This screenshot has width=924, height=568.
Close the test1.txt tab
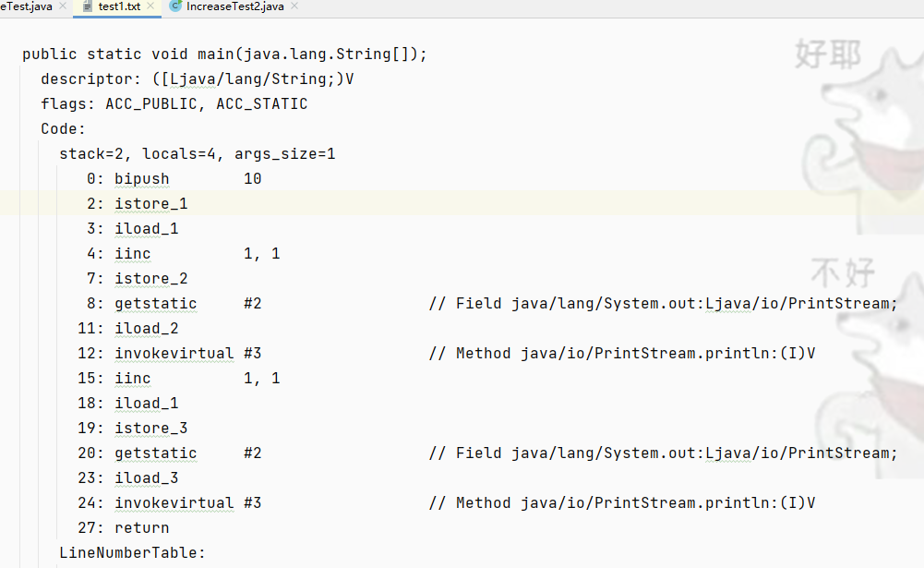(x=150, y=6)
